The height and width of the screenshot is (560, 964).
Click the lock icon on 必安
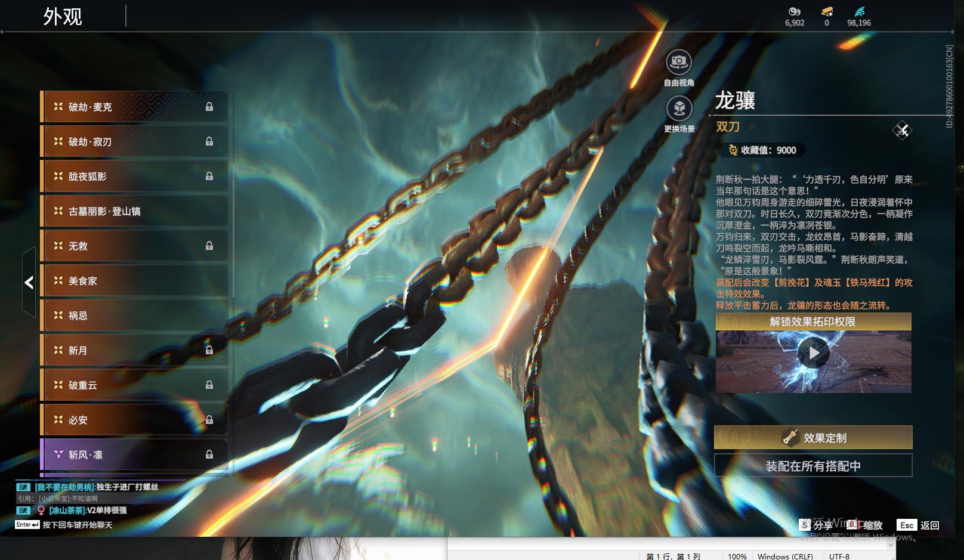click(x=209, y=420)
